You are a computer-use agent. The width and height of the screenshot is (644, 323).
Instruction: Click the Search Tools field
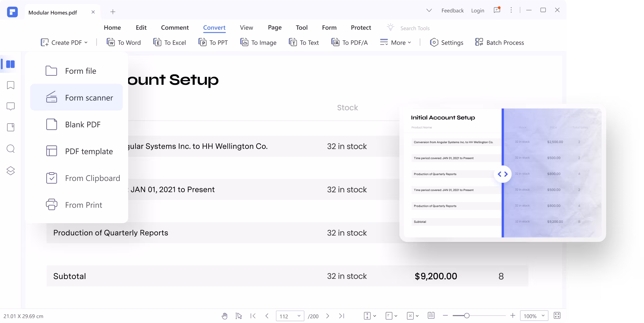(x=415, y=28)
